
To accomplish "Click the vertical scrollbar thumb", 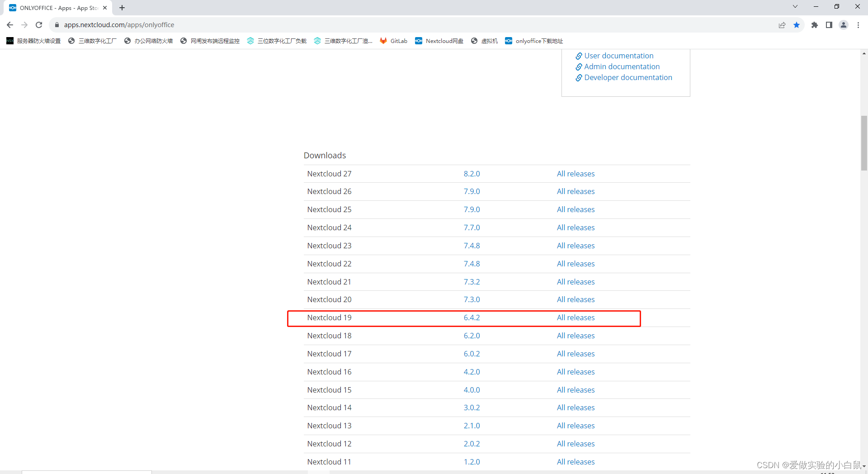I will click(864, 143).
